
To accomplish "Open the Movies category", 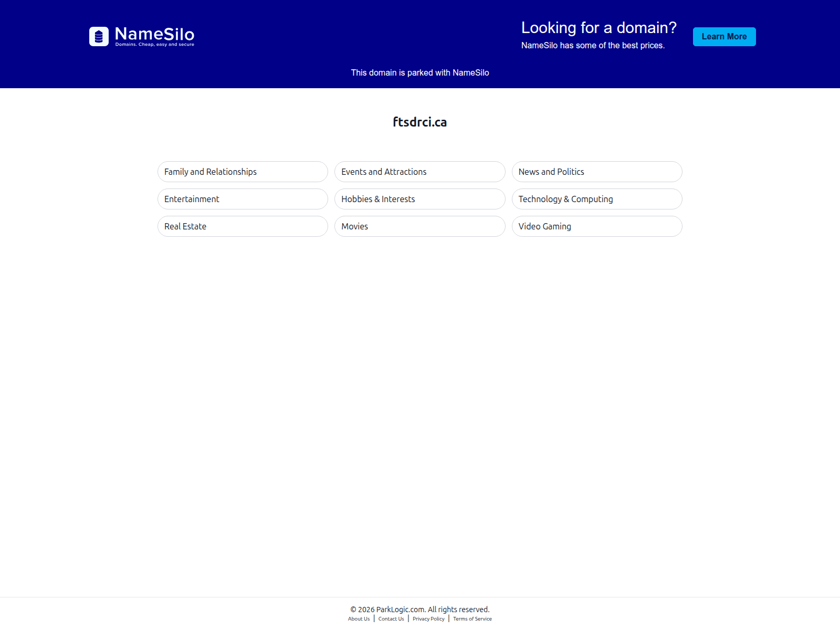I will point(419,226).
